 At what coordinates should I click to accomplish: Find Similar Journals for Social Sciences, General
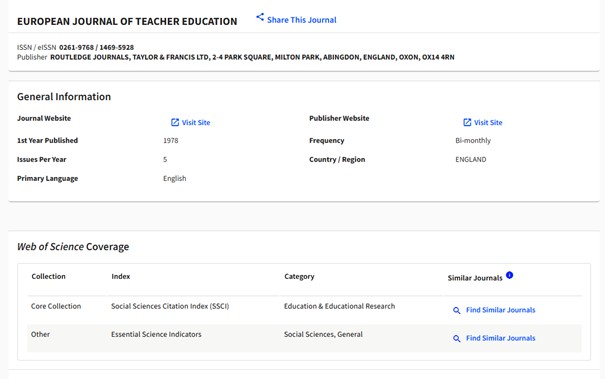[500, 338]
